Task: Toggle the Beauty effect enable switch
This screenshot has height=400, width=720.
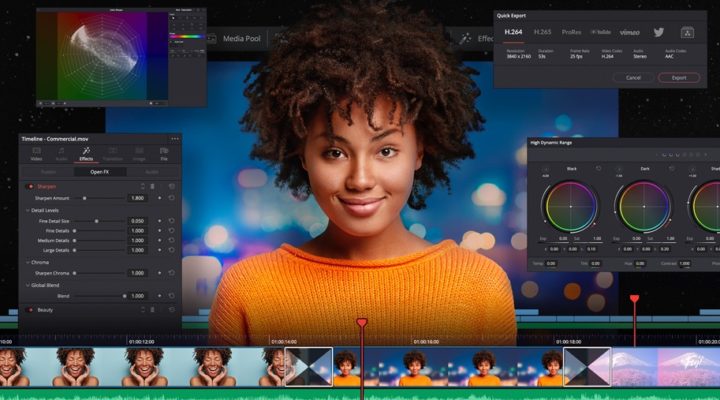Action: click(x=31, y=310)
